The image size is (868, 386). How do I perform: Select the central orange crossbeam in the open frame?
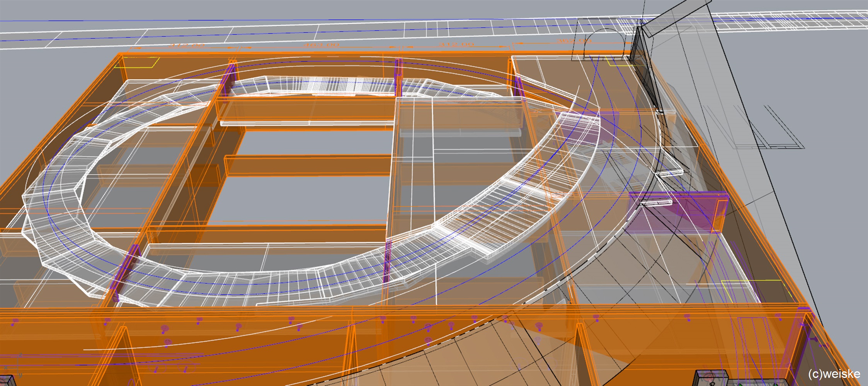[x=309, y=166]
